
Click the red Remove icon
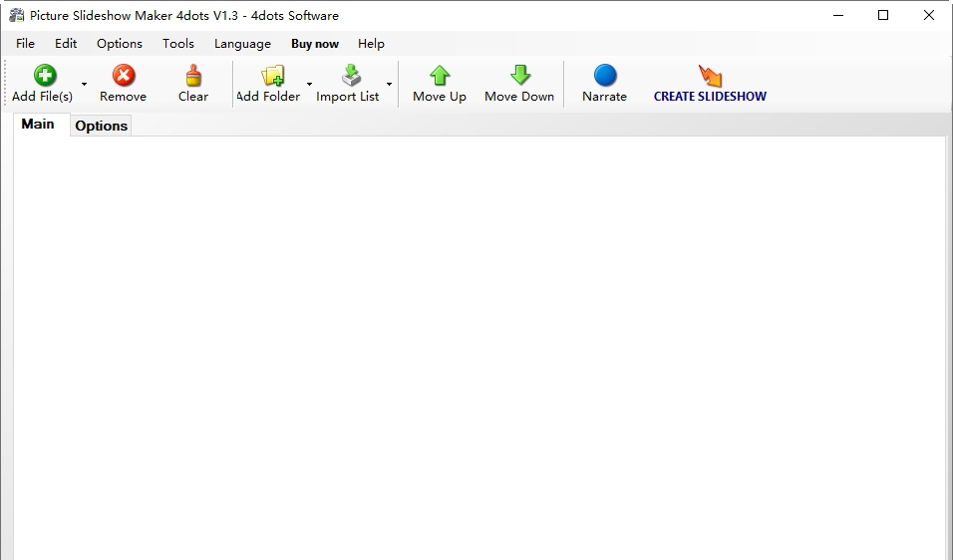[124, 76]
